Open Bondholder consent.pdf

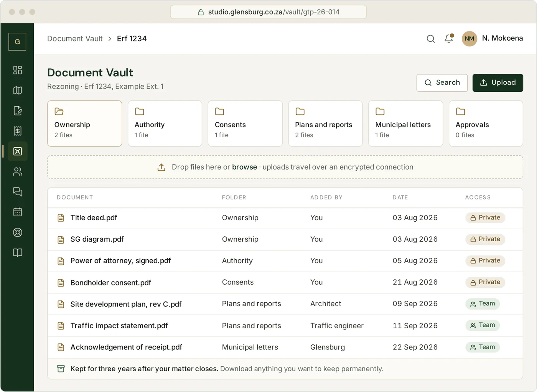click(111, 283)
